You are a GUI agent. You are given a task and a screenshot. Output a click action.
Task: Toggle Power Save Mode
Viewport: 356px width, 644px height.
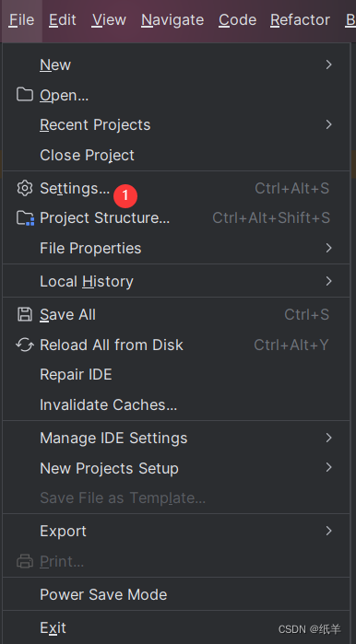click(x=176, y=594)
